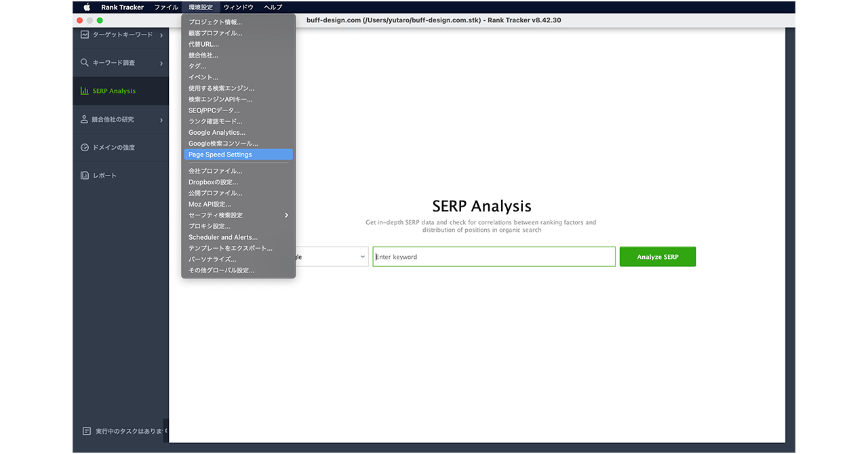Select プロキシ設定... from preferences menu

pyautogui.click(x=210, y=226)
